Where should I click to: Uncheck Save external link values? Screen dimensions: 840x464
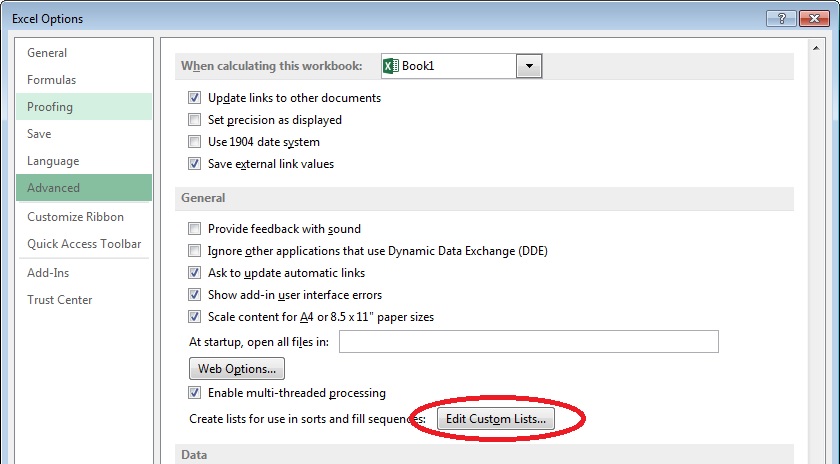click(x=194, y=163)
